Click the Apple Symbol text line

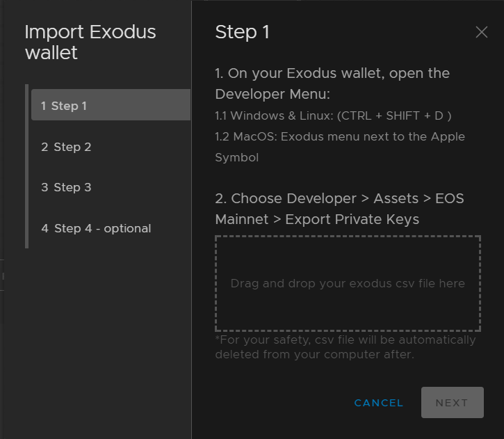[x=236, y=157]
